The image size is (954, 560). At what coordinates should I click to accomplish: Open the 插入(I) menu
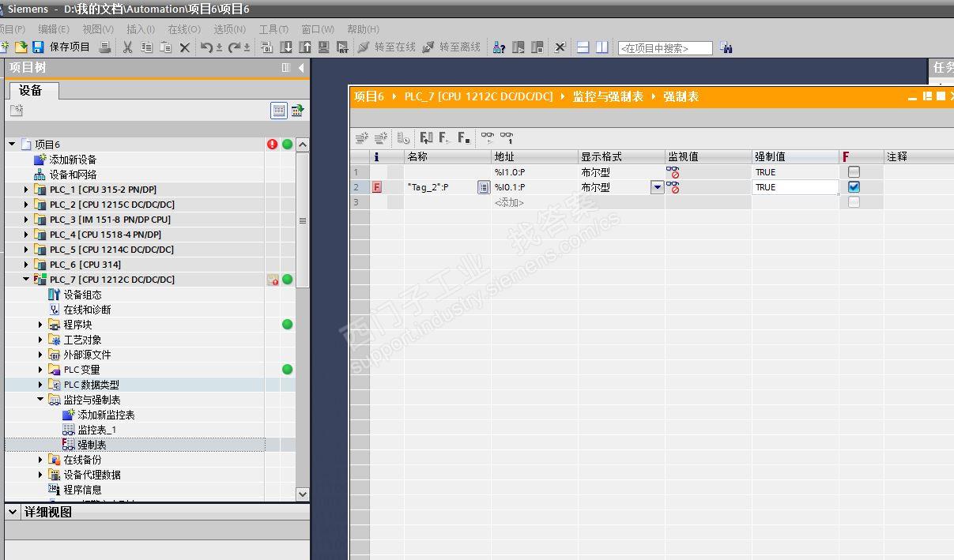[141, 29]
